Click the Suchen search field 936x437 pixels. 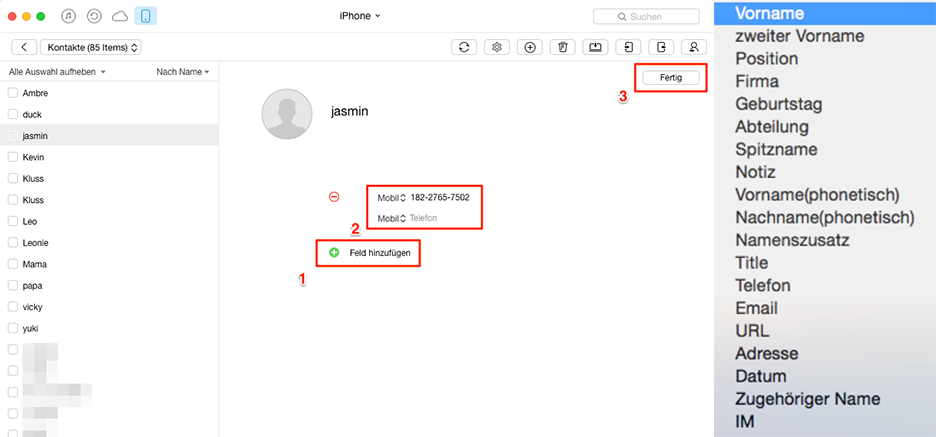[x=646, y=16]
